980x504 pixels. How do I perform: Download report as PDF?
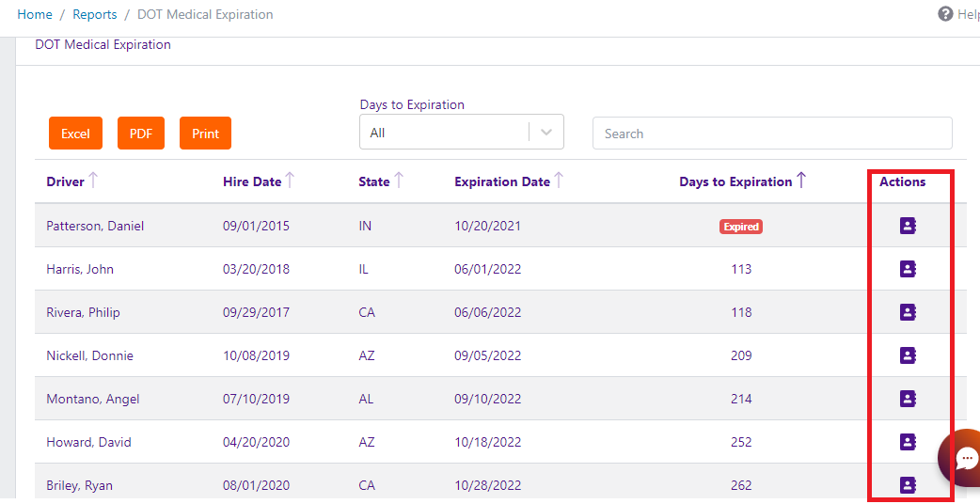point(141,134)
